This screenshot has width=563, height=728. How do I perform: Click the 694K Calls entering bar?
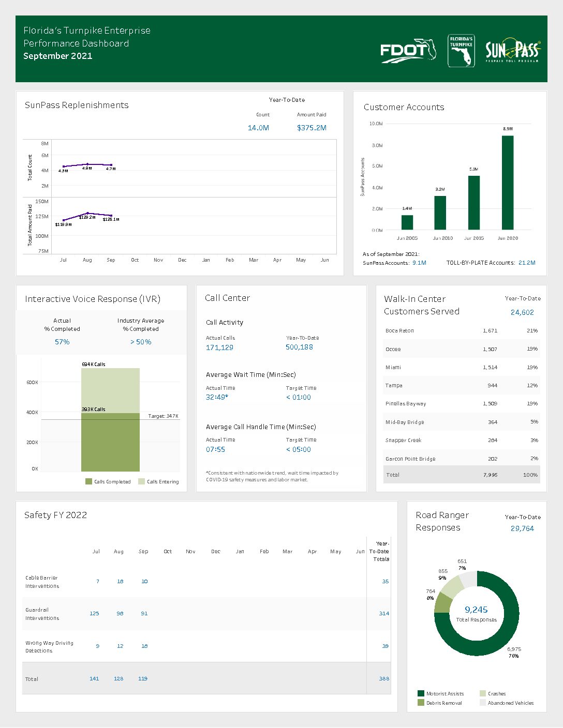tap(110, 390)
